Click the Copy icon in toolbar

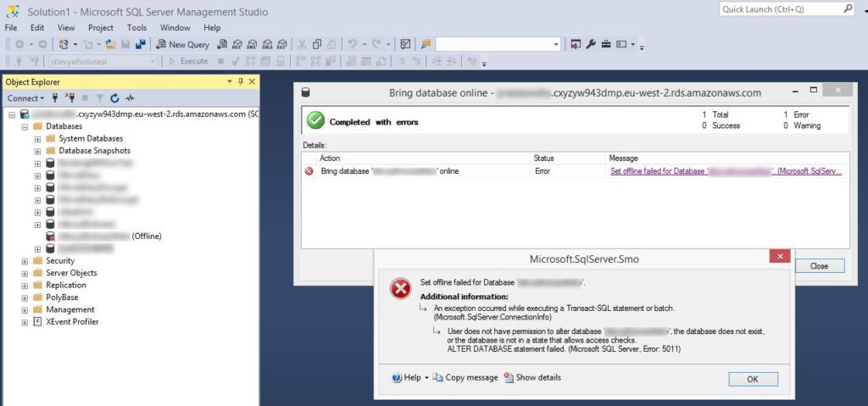click(x=317, y=44)
